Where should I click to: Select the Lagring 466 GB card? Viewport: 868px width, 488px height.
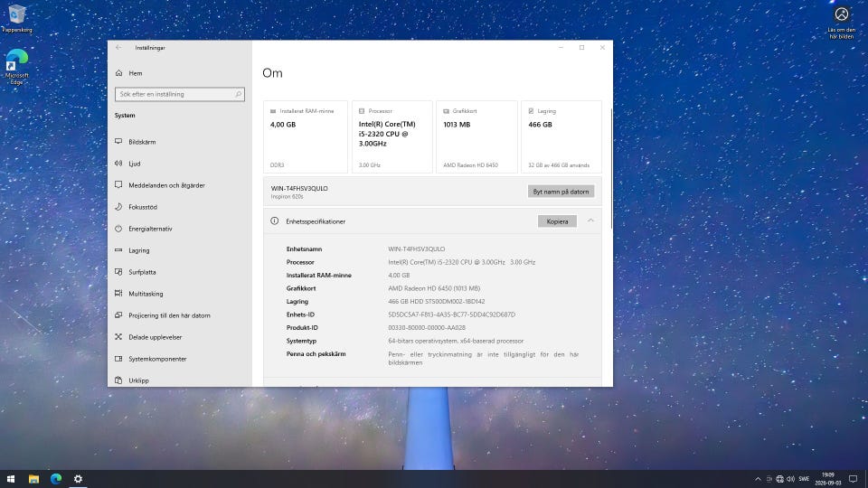pos(561,136)
